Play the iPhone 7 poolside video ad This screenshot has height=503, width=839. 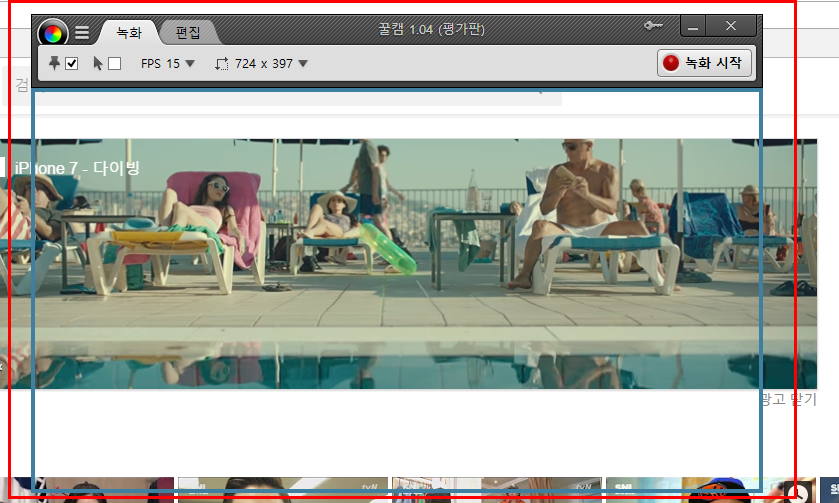click(408, 264)
